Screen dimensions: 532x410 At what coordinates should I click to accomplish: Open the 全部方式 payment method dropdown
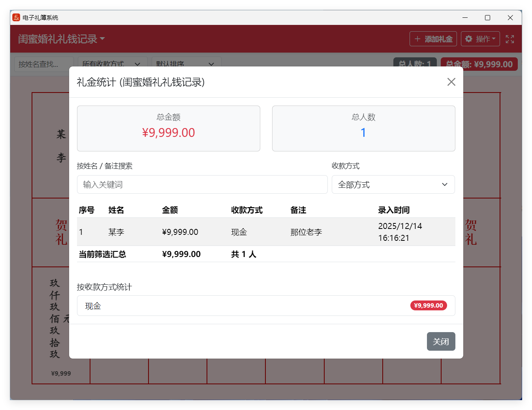click(x=393, y=184)
